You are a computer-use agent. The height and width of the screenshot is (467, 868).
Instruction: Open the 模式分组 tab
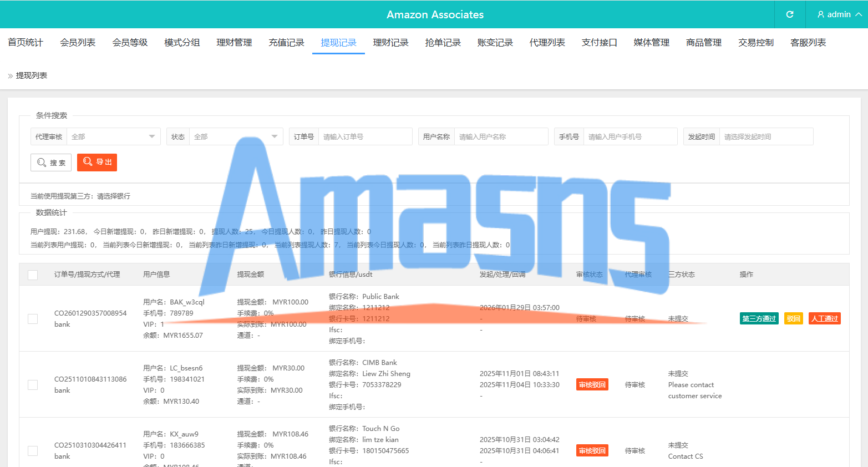pyautogui.click(x=182, y=42)
